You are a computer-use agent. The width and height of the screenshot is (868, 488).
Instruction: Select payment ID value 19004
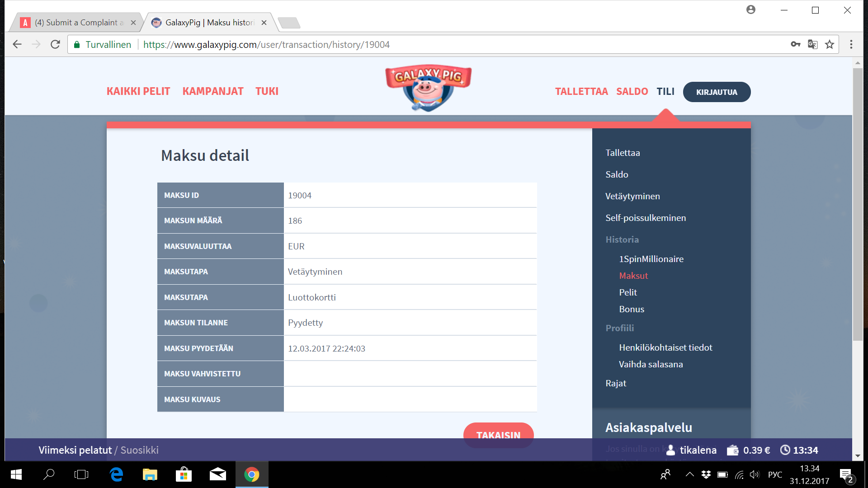(x=300, y=195)
